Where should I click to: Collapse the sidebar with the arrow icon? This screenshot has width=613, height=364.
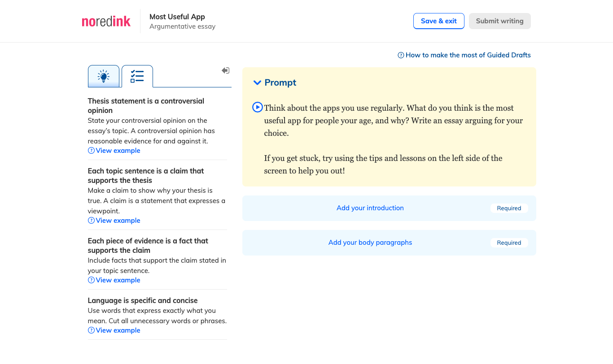(x=226, y=70)
